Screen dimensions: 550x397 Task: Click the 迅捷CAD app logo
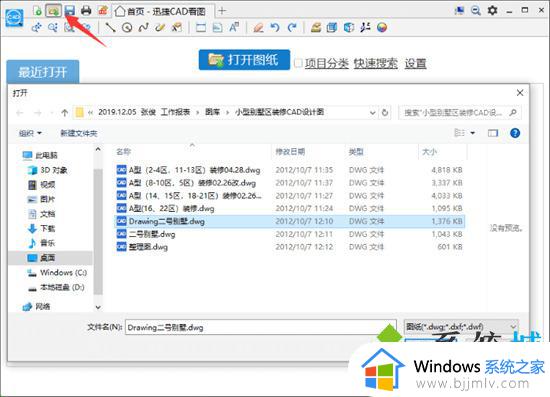[x=14, y=17]
